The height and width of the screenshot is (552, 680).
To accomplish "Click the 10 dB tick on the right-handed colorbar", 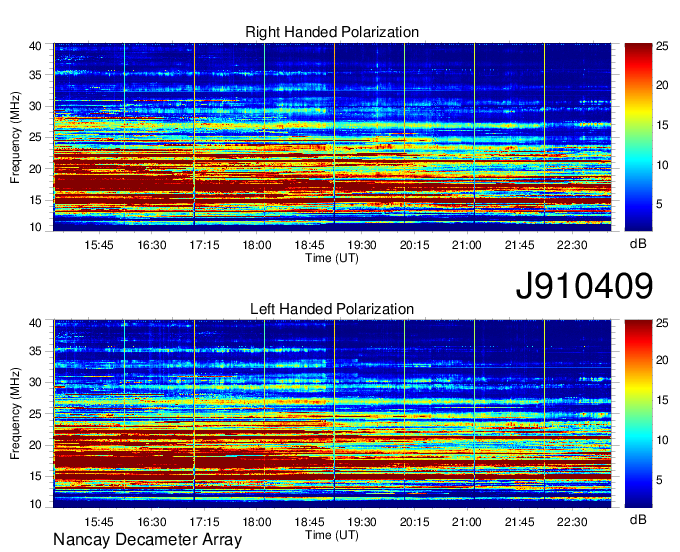I will [662, 165].
